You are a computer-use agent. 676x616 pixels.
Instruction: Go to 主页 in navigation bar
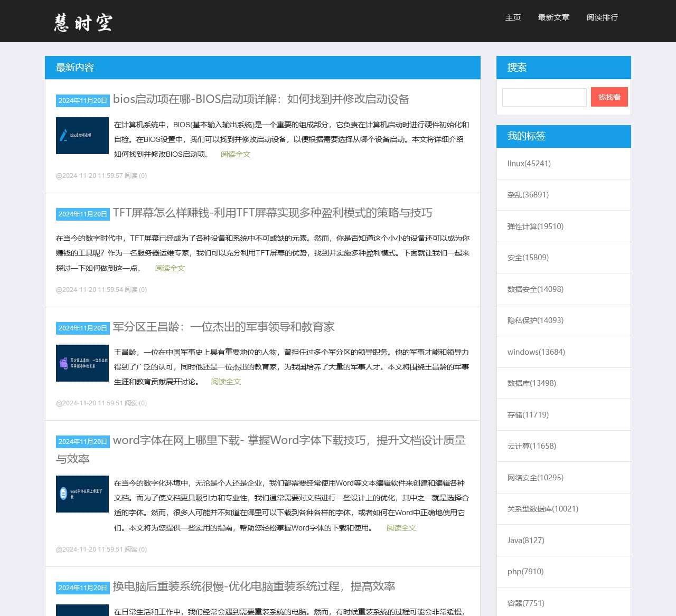pos(513,17)
